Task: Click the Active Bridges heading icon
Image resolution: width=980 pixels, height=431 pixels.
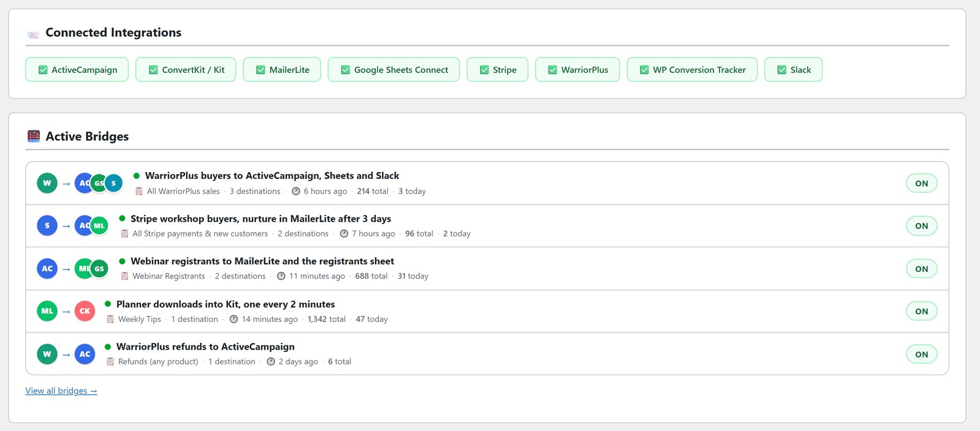Action: (34, 136)
